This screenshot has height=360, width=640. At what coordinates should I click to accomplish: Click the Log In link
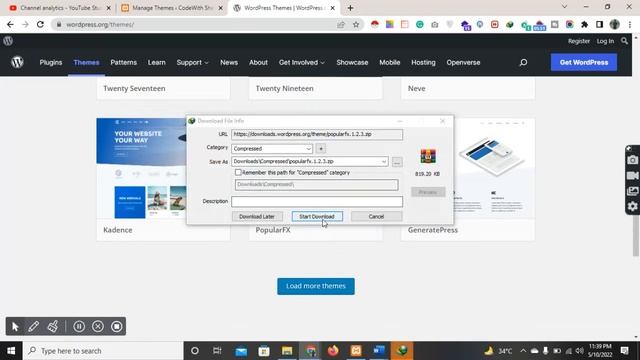point(605,41)
